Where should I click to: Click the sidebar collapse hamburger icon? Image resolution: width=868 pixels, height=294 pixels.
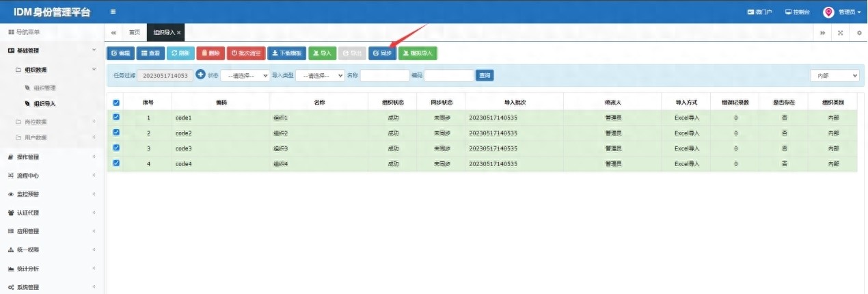[113, 12]
